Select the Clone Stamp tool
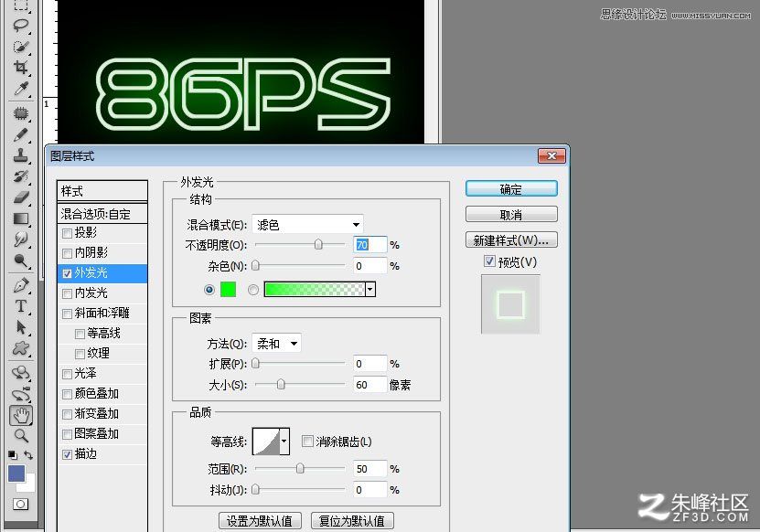This screenshot has height=532, width=760. 21,155
